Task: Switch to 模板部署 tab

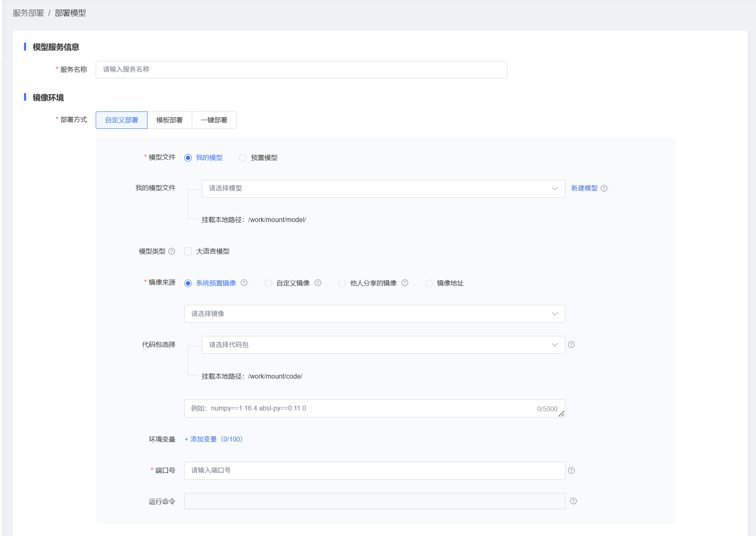Action: click(x=169, y=120)
